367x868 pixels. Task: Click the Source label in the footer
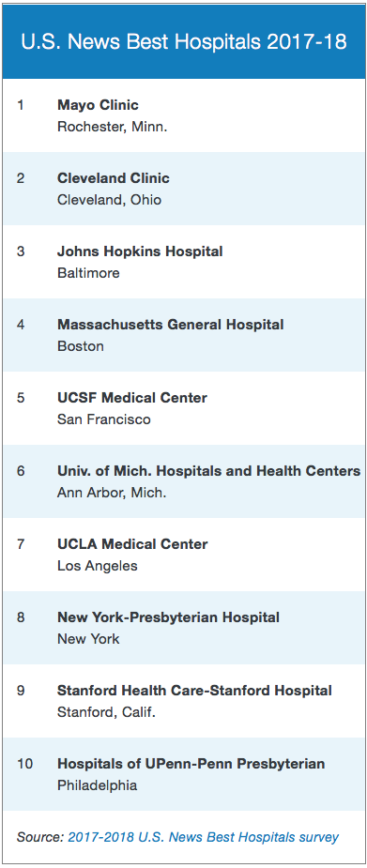[x=40, y=837]
